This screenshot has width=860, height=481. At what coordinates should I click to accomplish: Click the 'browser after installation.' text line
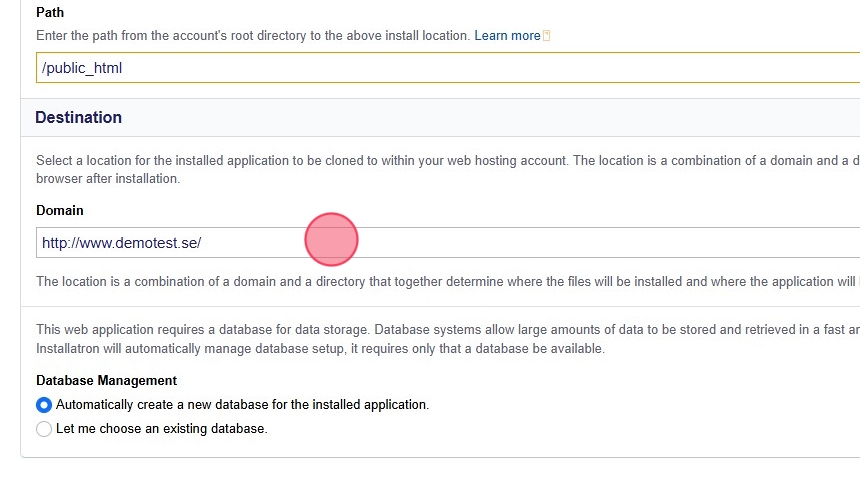tap(107, 179)
